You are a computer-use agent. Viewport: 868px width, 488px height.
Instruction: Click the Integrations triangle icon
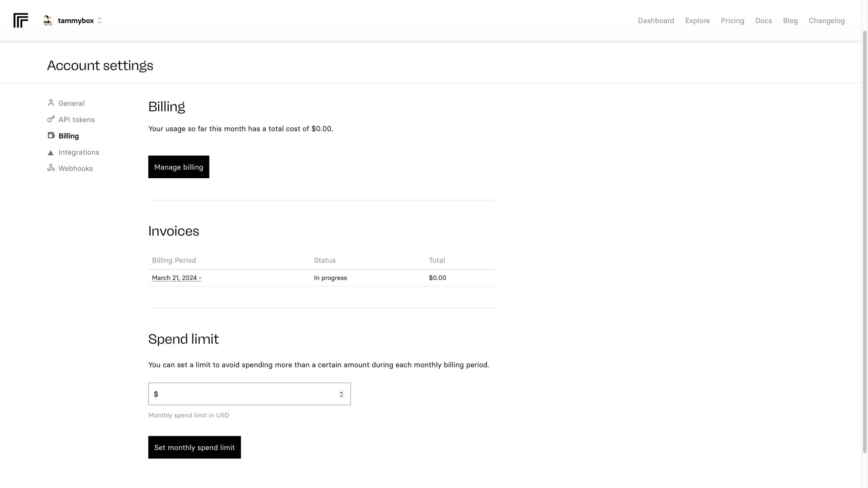click(51, 153)
